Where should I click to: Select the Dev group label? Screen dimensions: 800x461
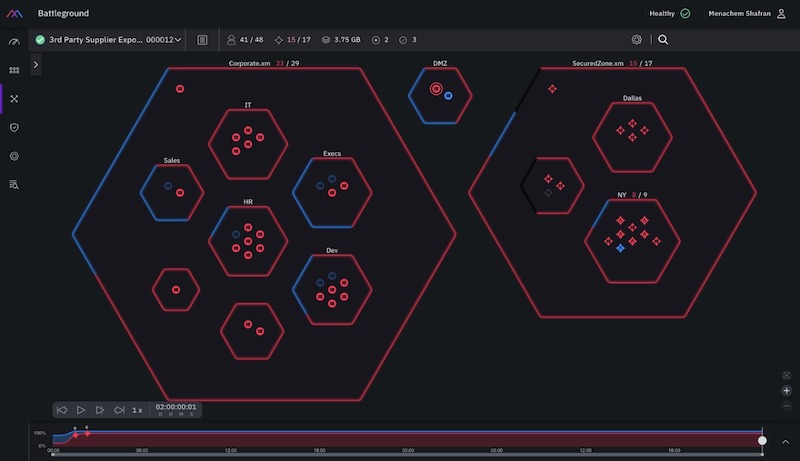click(x=332, y=250)
